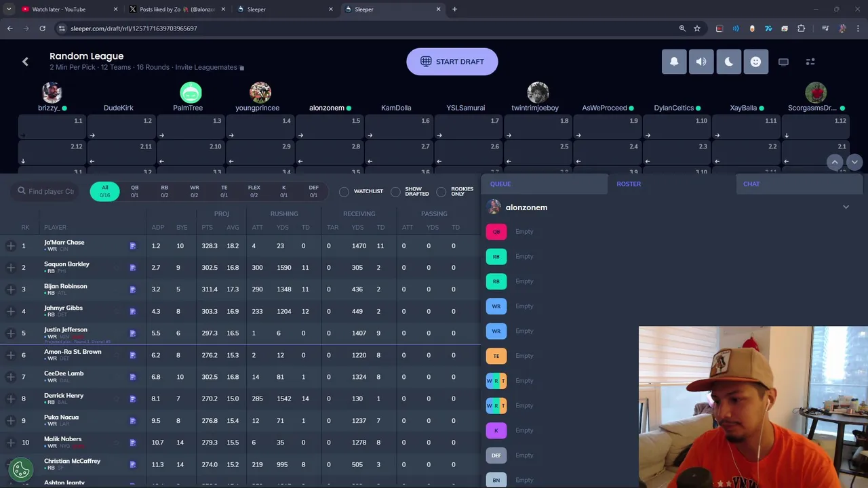Add Puka Nacua to queue with plus icon
Viewport: 868px width, 488px height.
click(x=11, y=421)
